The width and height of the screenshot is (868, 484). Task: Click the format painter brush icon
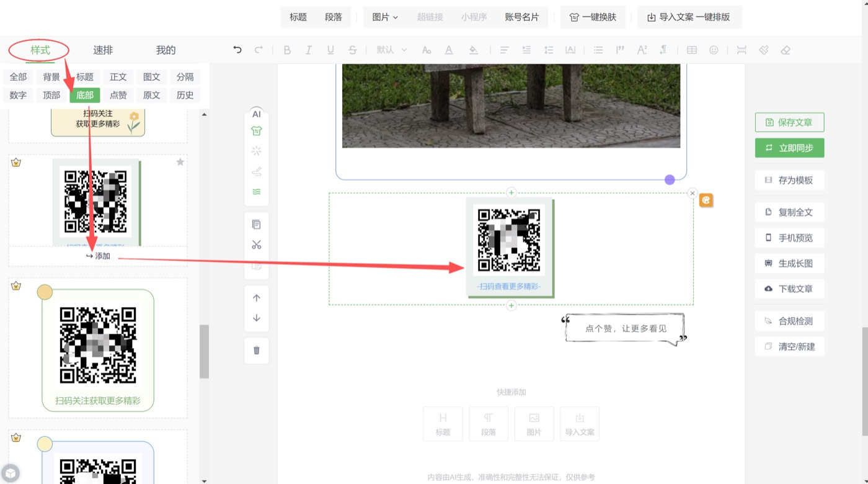pos(764,50)
